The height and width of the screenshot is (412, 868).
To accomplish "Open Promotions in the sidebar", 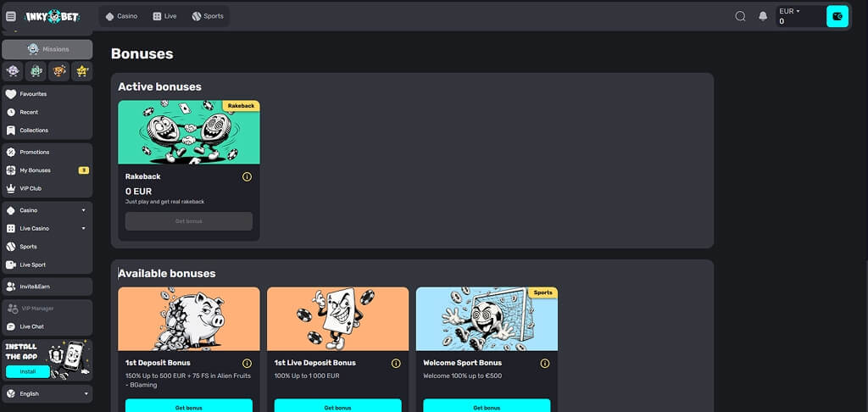I will coord(47,153).
